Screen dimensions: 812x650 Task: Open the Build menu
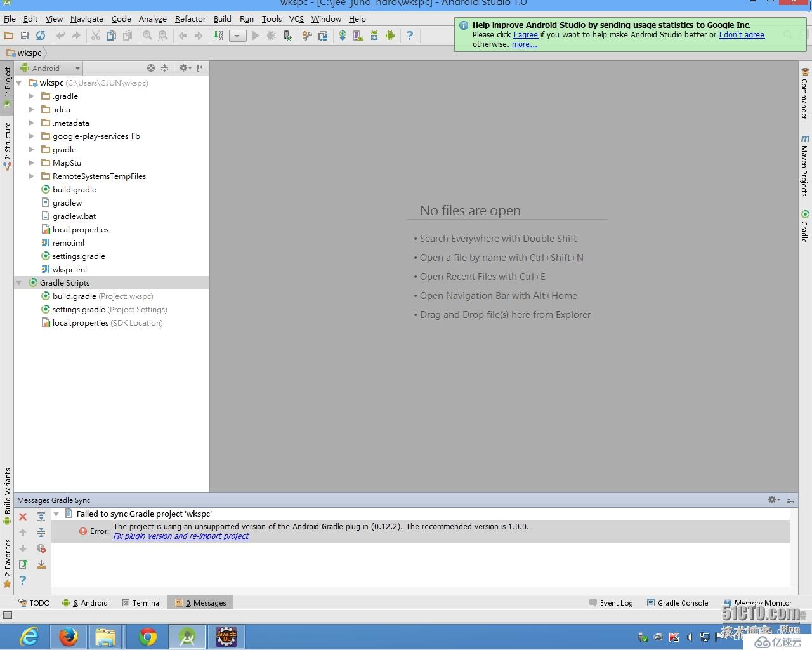tap(223, 19)
